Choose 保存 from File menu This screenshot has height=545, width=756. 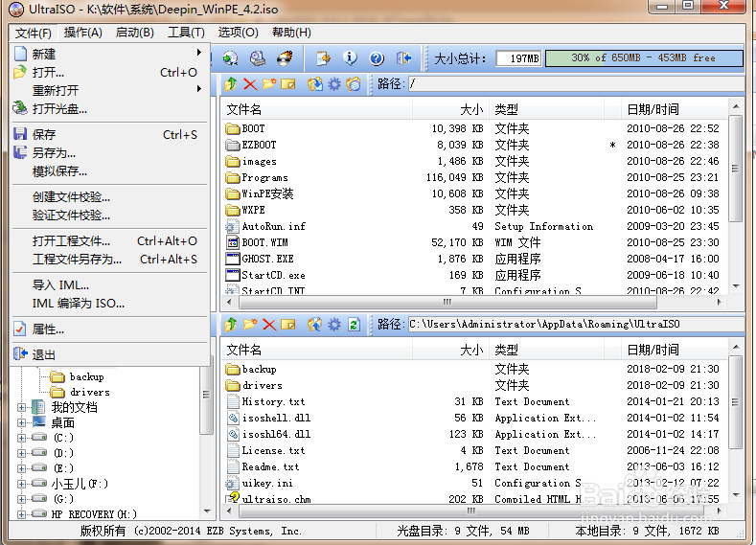click(x=110, y=134)
